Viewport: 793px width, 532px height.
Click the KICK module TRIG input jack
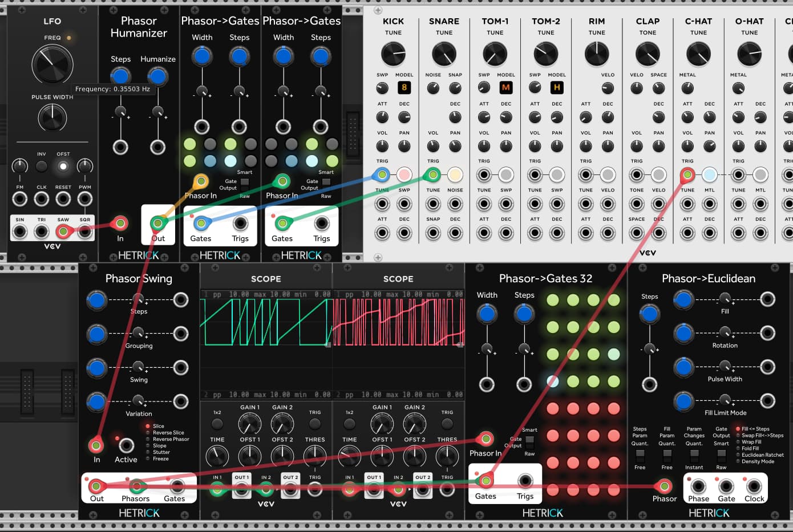(382, 175)
